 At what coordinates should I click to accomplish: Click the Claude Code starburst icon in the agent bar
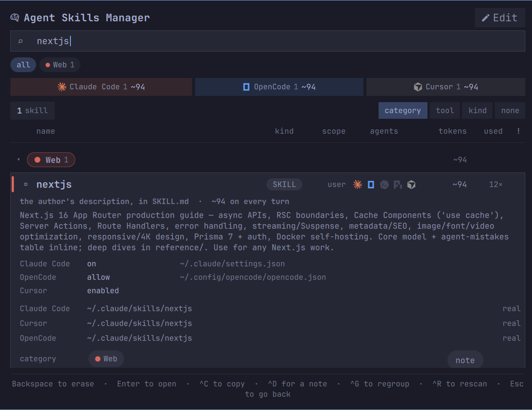[62, 87]
